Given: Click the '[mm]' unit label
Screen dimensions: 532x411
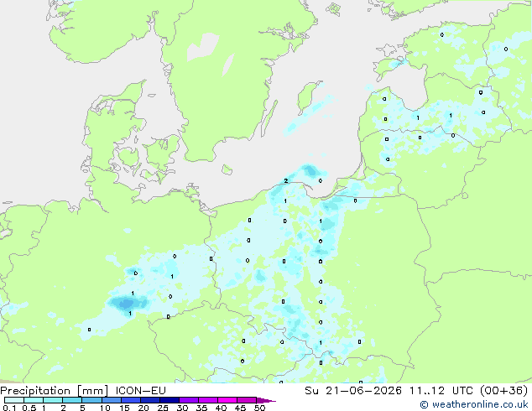Looking at the screenshot, I should point(92,391).
